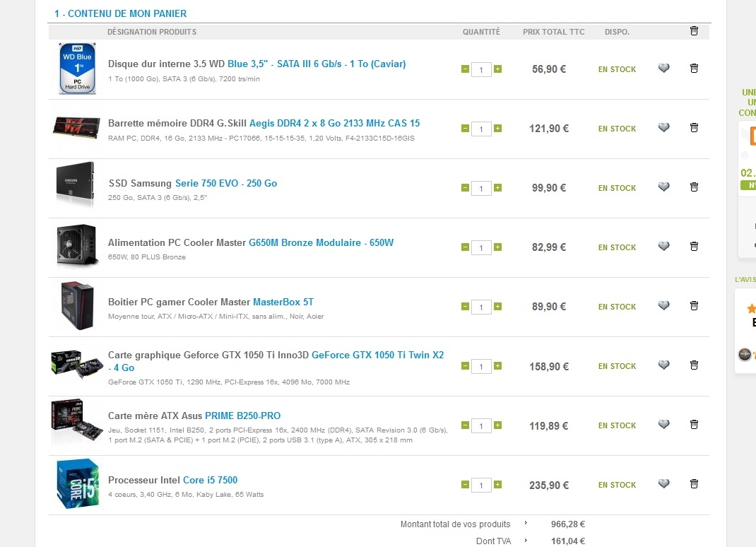Decrease quantity of GTX 1050 Ti card
Screen dimensions: 756x547
pos(465,365)
